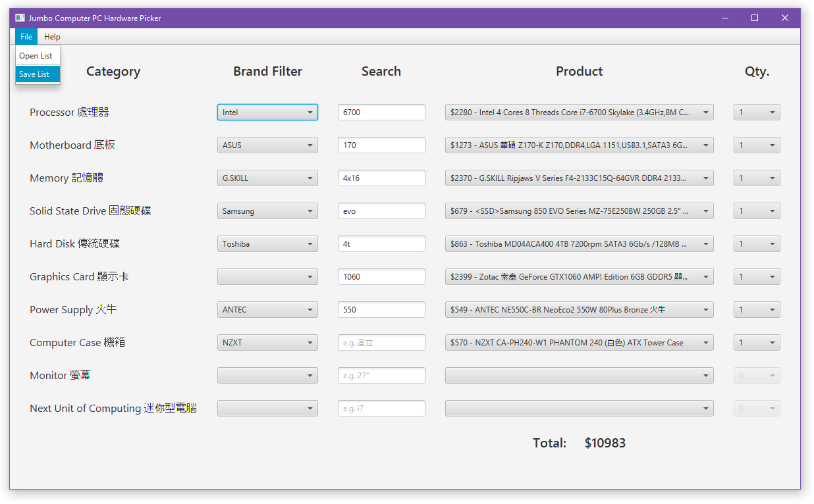Image resolution: width=814 pixels, height=504 pixels.
Task: Click empty Monitor search field
Action: (x=381, y=376)
